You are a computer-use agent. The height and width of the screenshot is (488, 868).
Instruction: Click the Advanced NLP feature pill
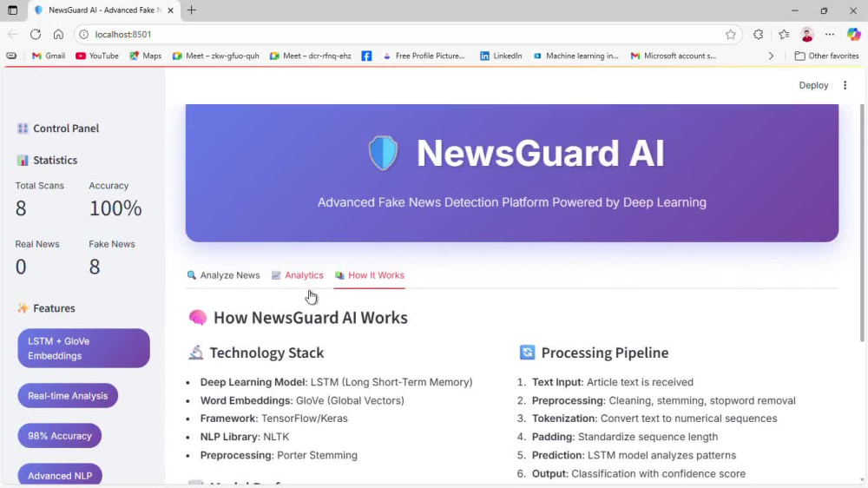pyautogui.click(x=60, y=475)
